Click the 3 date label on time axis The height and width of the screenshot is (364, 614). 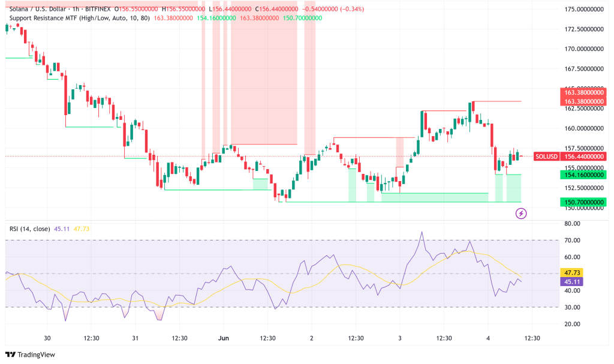coord(400,338)
